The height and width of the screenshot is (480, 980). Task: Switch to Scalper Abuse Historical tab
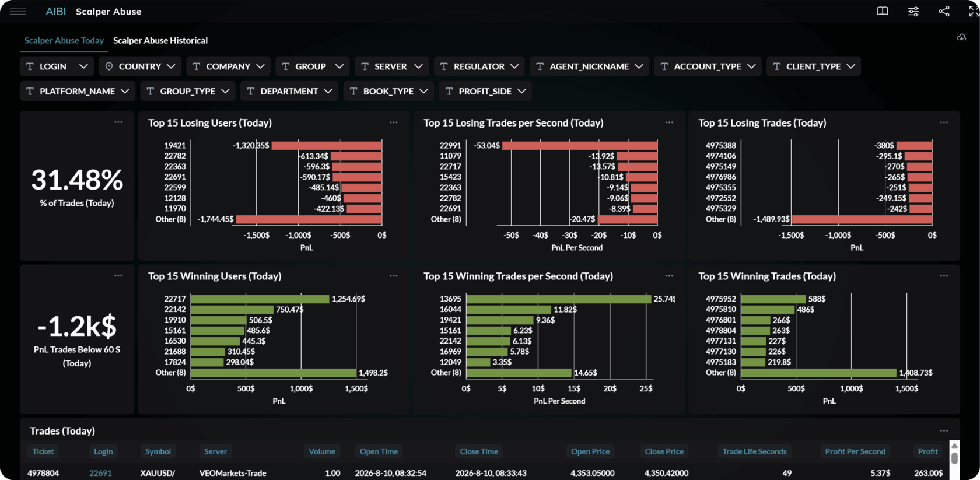160,40
